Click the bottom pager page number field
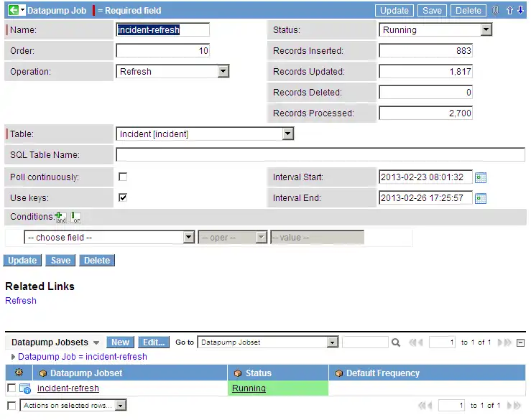 click(451, 406)
